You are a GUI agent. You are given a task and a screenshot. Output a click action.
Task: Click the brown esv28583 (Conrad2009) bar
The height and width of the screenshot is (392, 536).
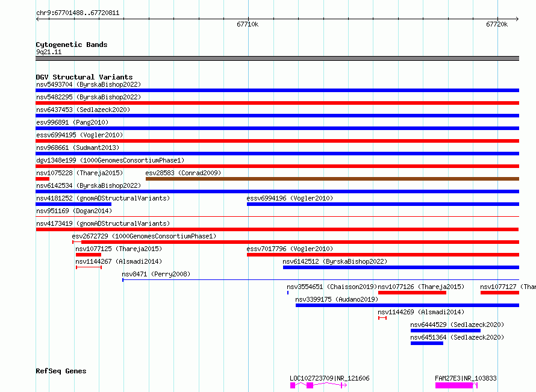(x=332, y=179)
